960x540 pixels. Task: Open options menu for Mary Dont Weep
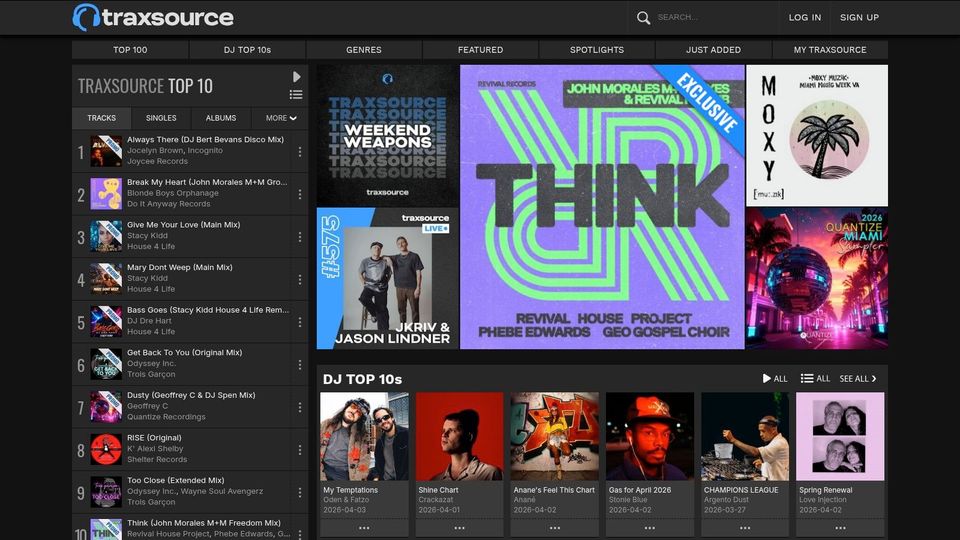(x=299, y=279)
